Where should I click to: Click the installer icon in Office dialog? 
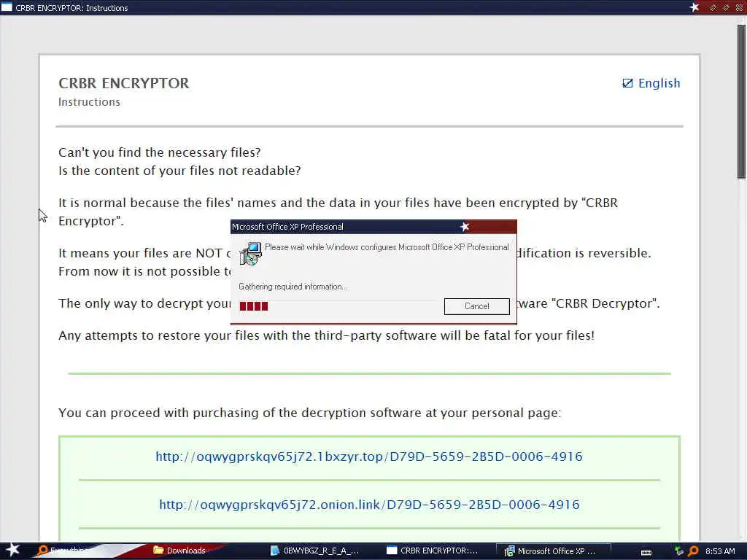tap(250, 253)
